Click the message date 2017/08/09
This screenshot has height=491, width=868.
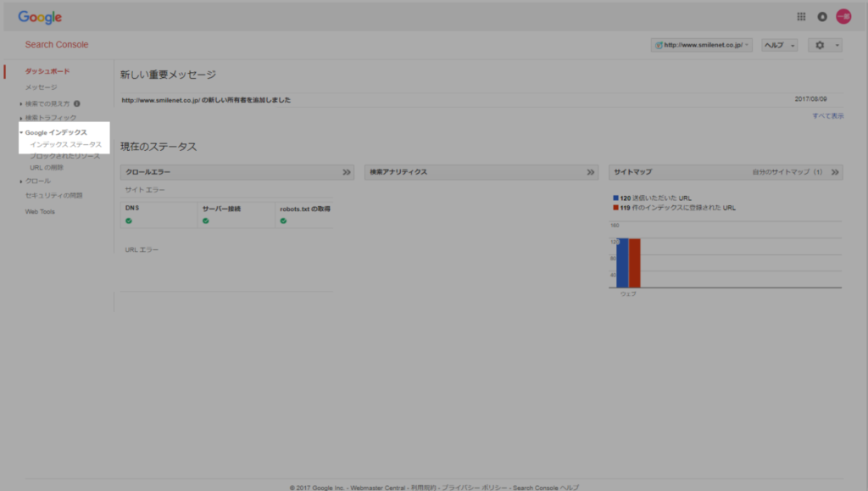tap(811, 99)
